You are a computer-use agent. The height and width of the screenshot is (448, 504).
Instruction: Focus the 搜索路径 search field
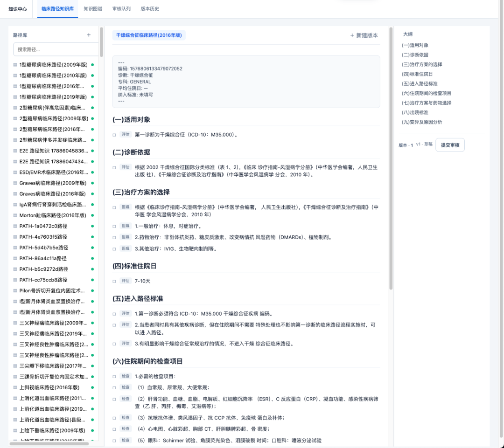point(56,49)
